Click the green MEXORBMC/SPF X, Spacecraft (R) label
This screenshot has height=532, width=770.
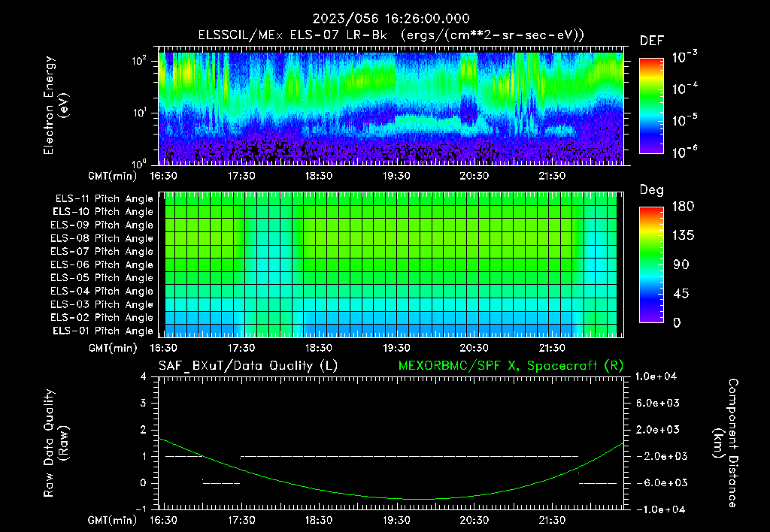pos(511,366)
